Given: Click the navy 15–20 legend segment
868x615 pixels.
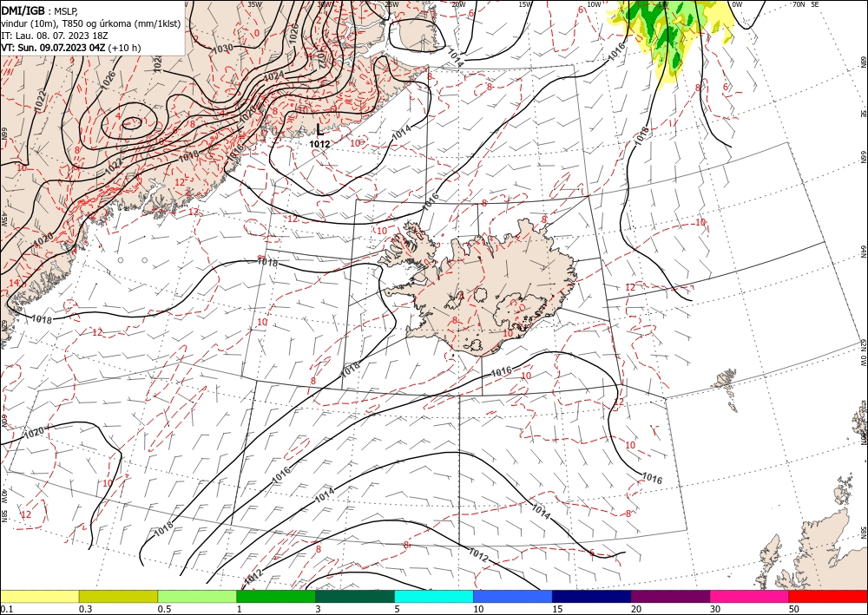Looking at the screenshot, I should (592, 596).
